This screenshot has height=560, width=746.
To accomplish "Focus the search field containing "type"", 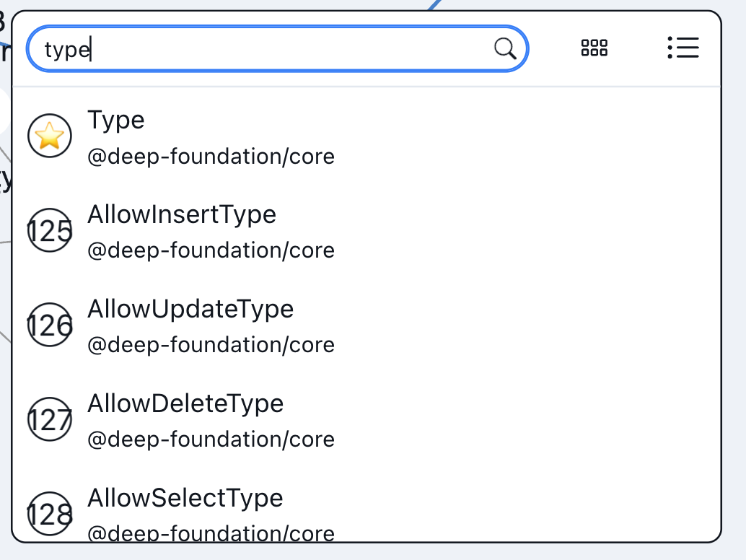I will click(277, 48).
